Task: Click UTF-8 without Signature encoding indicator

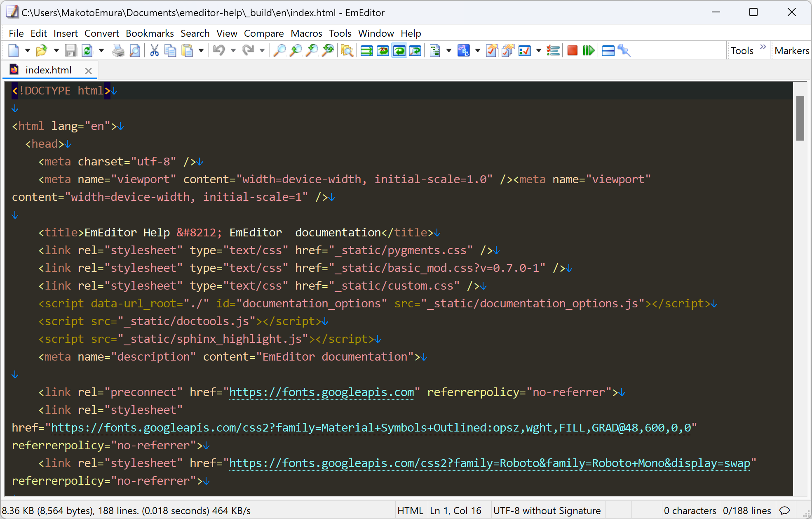Action: (547, 511)
